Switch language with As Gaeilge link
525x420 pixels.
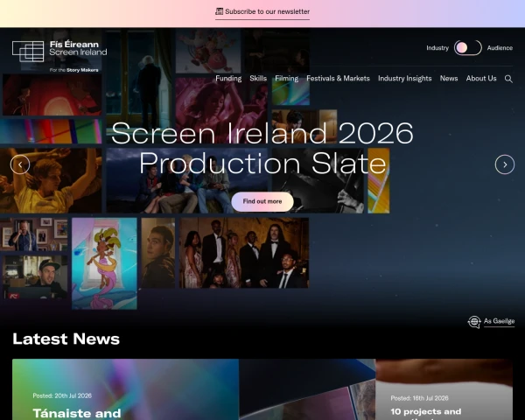point(499,321)
